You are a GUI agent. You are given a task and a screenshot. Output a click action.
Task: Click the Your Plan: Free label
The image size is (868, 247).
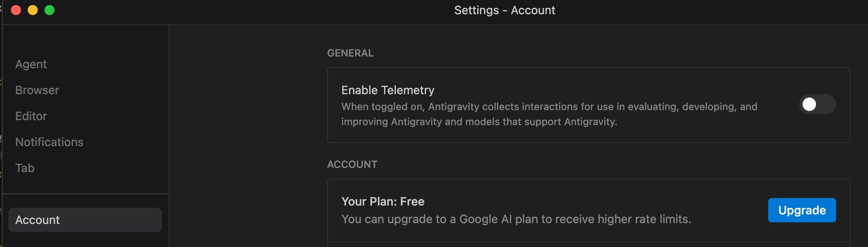click(x=383, y=201)
